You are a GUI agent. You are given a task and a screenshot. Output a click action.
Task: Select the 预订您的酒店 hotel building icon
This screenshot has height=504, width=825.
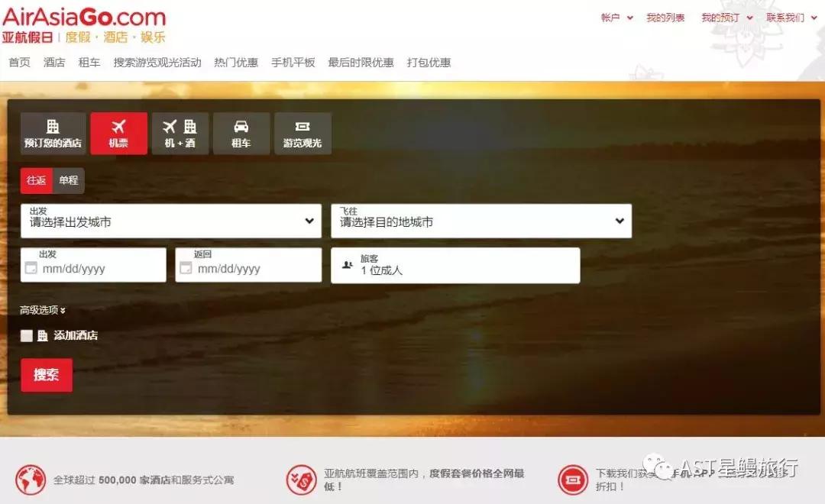[53, 126]
